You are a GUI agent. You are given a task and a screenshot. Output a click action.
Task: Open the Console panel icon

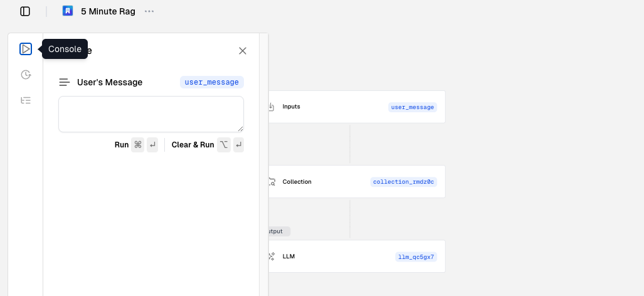tap(26, 49)
